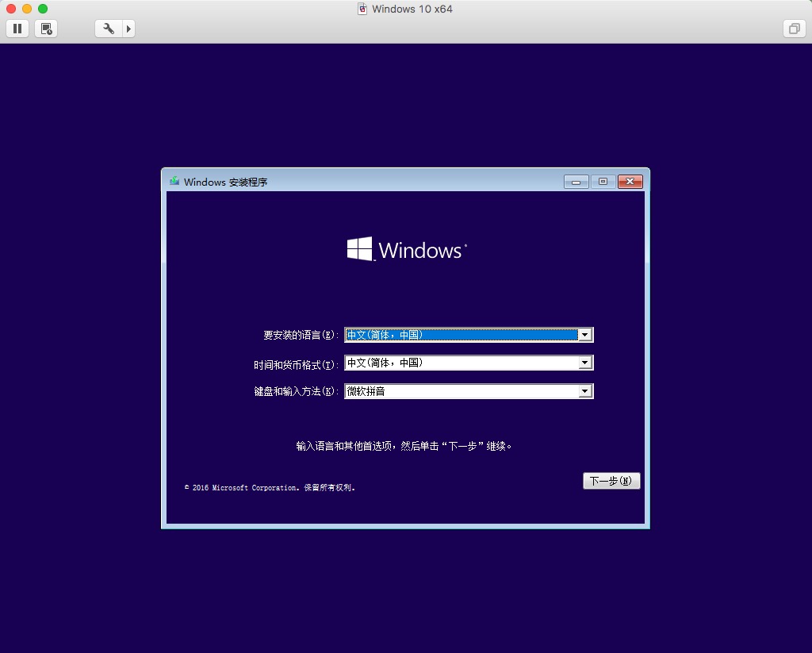Click the 2016 Microsoft Corporation copyright text
The image size is (812, 653).
(x=270, y=488)
